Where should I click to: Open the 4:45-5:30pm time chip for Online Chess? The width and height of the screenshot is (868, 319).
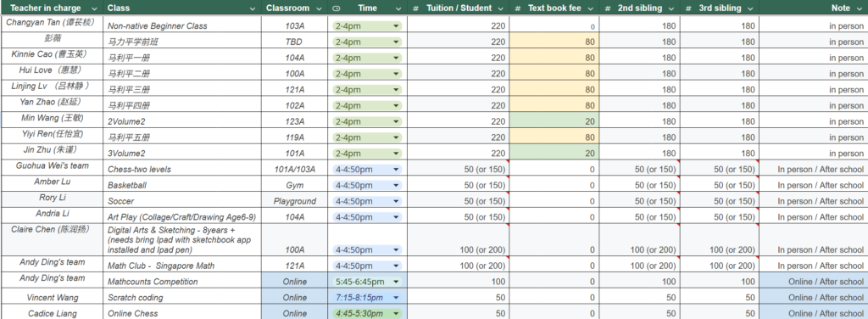(x=367, y=313)
